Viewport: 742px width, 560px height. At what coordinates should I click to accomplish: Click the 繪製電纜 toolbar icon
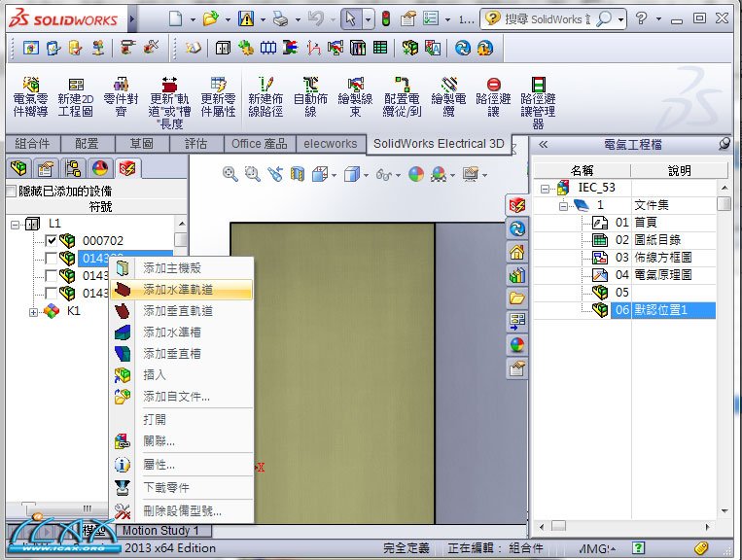[x=448, y=97]
